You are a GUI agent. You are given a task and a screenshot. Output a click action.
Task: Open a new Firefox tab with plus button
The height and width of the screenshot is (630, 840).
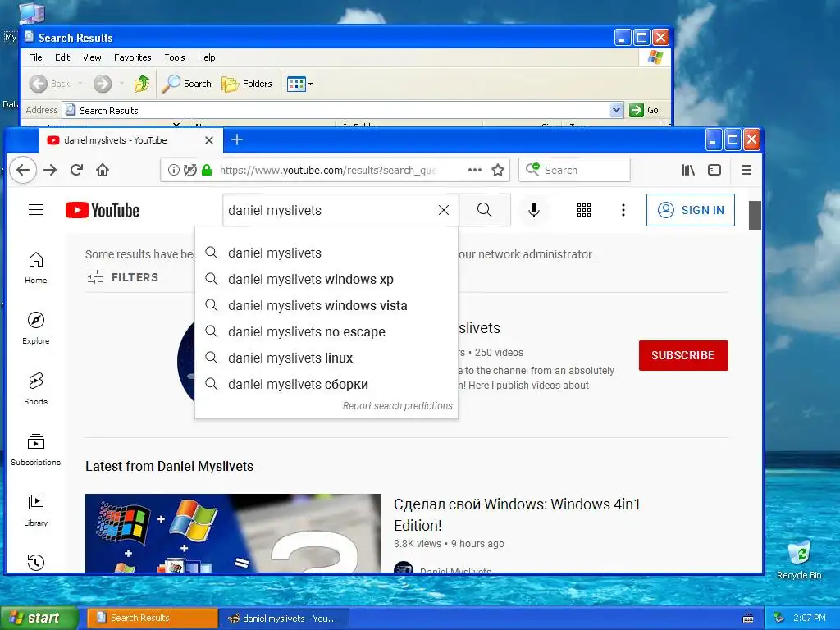237,139
